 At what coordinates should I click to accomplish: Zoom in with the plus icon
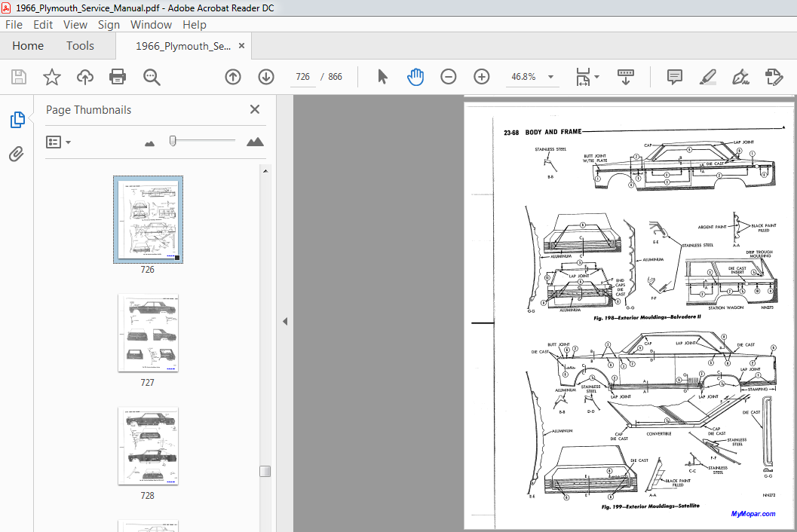point(481,77)
